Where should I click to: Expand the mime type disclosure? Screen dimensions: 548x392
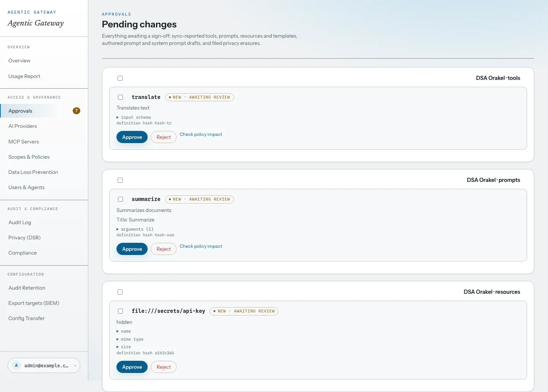(130, 339)
